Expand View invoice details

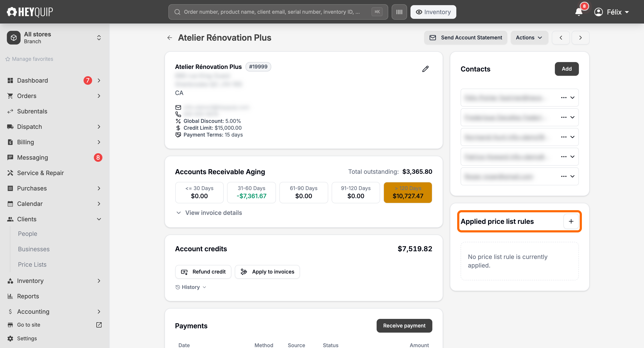[209, 213]
